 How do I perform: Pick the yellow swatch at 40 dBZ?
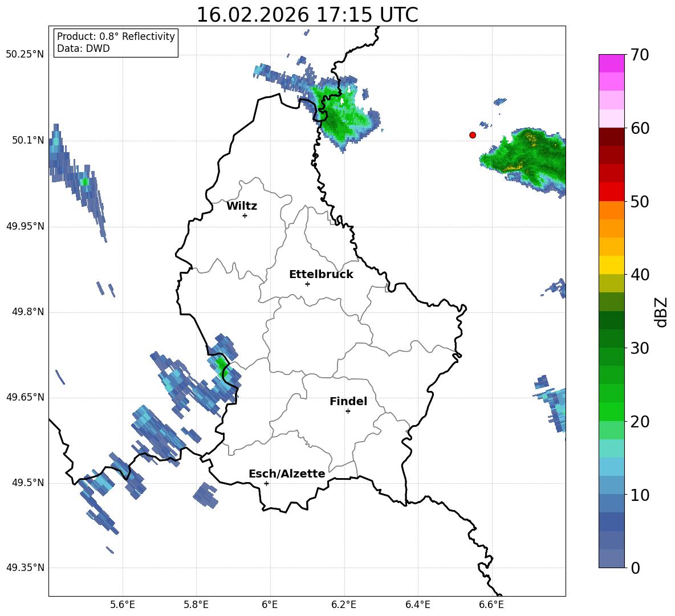611,265
